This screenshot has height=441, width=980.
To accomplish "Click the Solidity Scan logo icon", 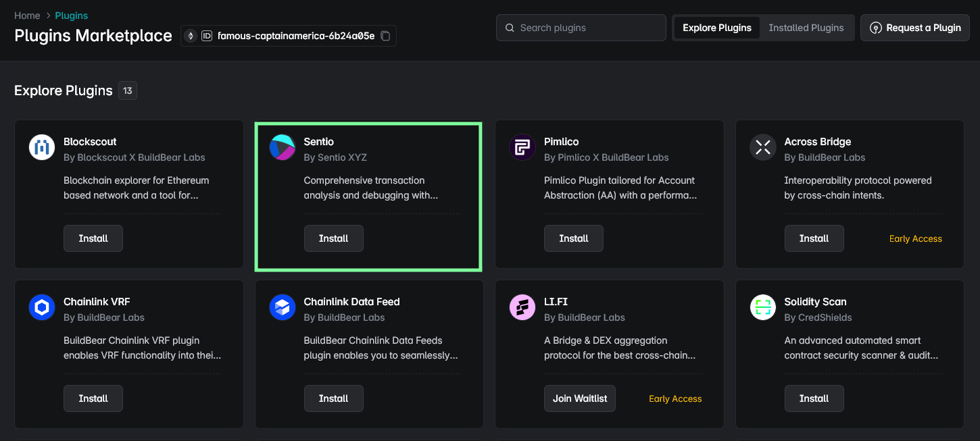I will coord(763,307).
